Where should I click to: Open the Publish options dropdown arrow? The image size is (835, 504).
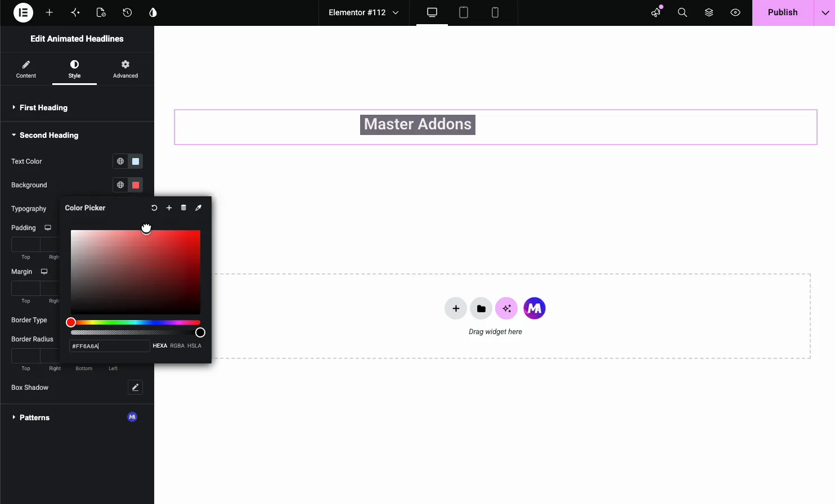[825, 12]
